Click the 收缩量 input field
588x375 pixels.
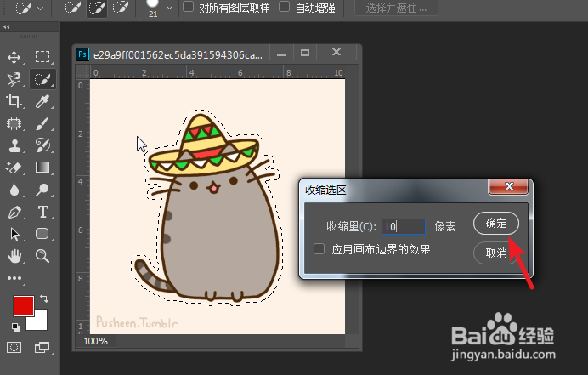[x=404, y=226]
